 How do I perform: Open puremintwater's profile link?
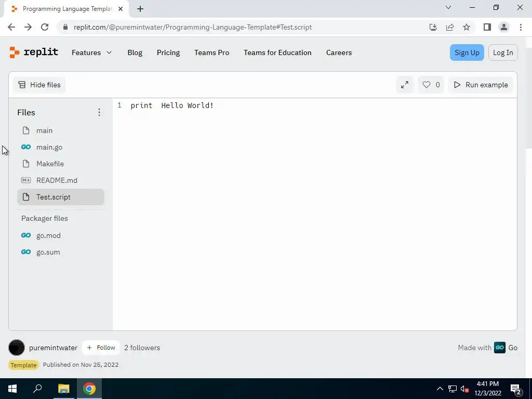[x=54, y=348]
